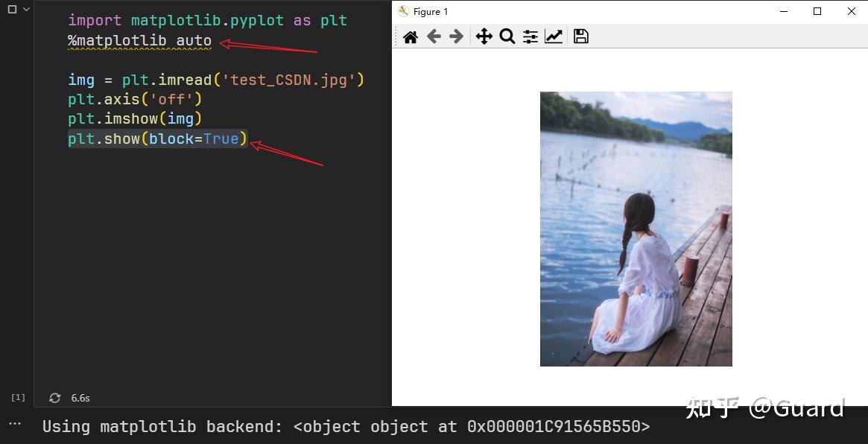Rerun the cell via the refresh icon

(54, 398)
